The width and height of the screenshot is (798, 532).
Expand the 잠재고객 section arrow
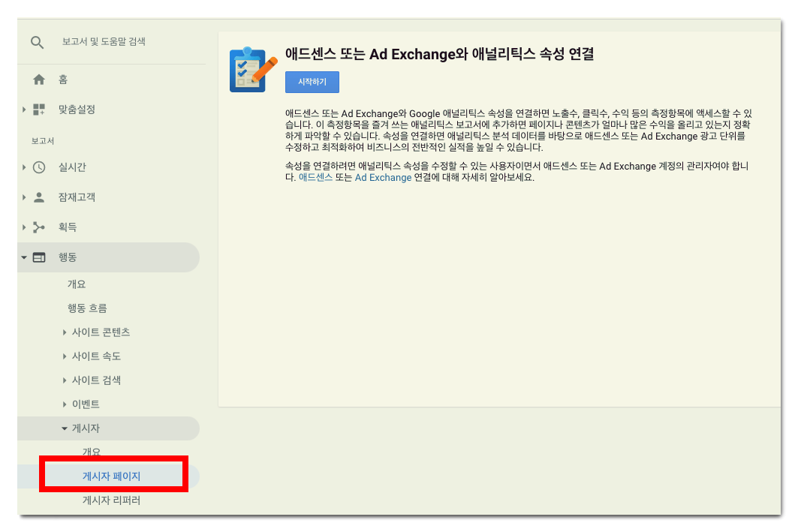click(x=24, y=197)
